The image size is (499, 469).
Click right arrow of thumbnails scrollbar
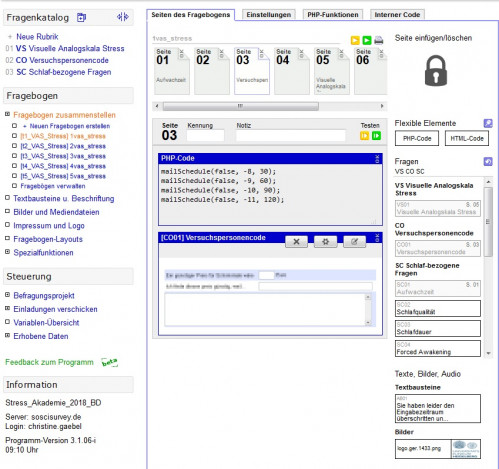pyautogui.click(x=382, y=106)
